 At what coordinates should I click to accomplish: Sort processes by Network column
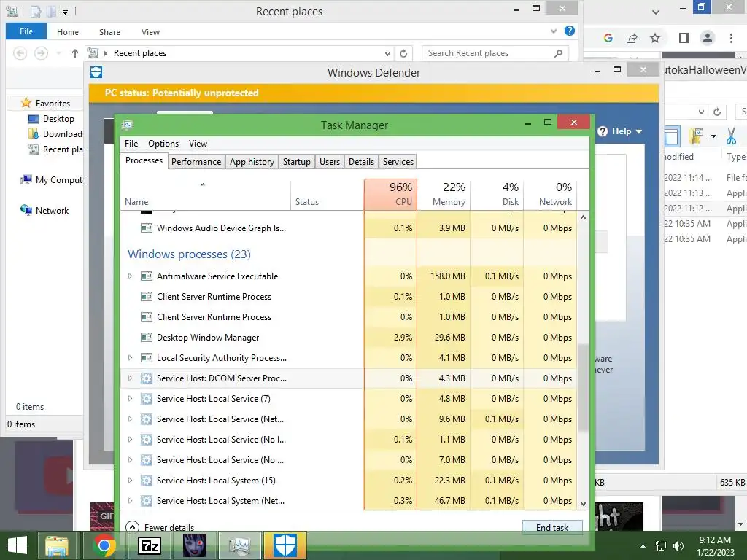tap(550, 194)
